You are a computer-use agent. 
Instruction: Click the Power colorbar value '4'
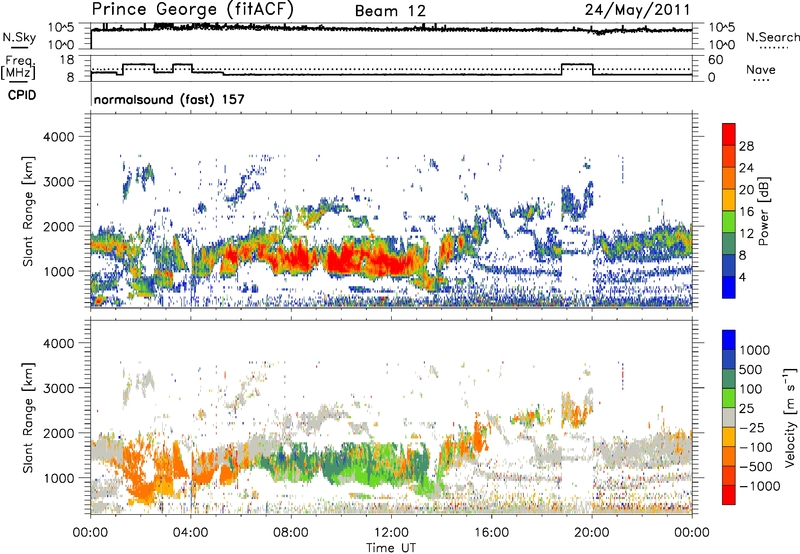(x=743, y=278)
